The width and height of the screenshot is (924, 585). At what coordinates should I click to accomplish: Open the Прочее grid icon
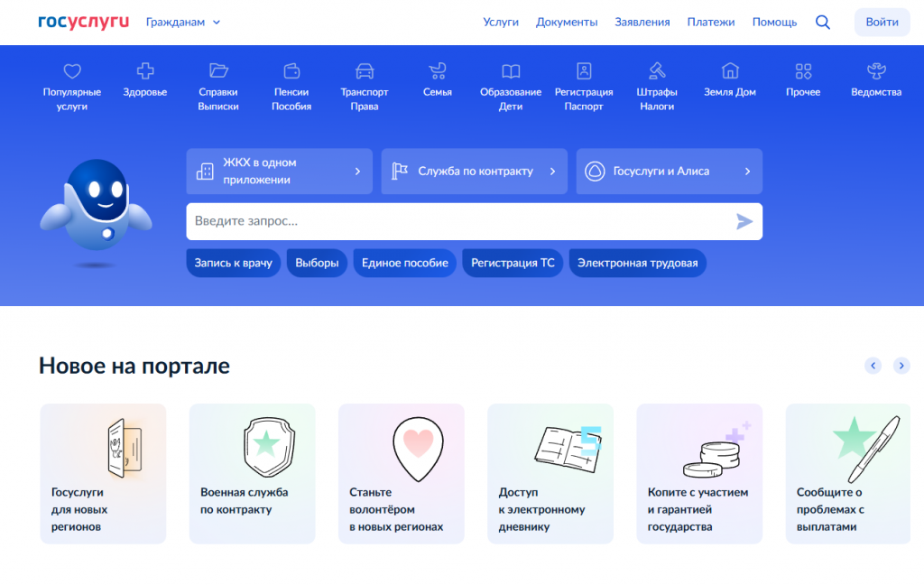pos(803,71)
